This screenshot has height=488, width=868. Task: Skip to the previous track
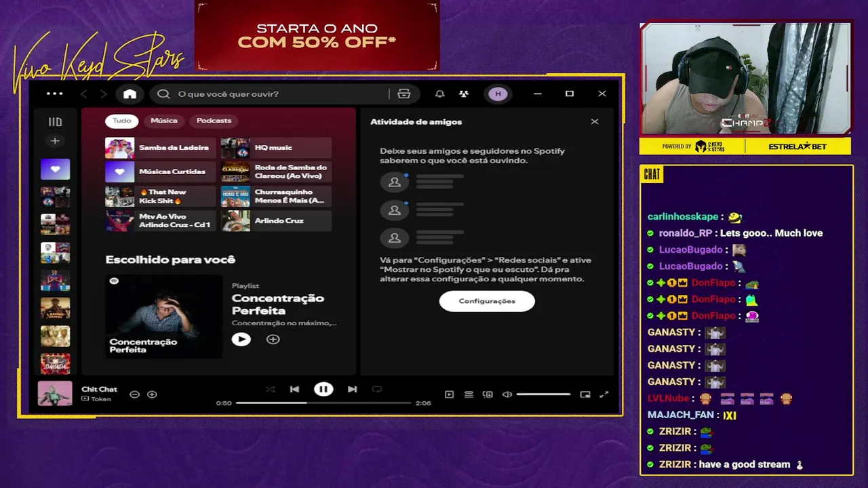[294, 389]
